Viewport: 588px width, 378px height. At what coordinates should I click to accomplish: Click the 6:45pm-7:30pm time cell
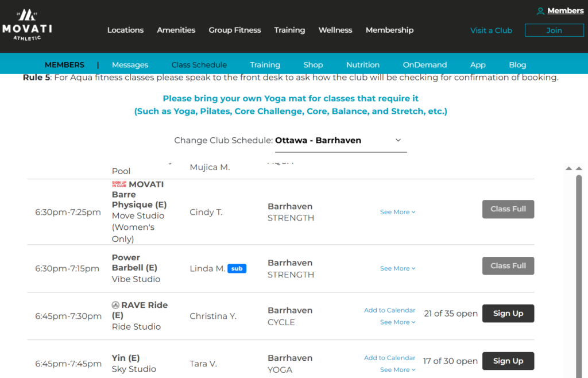pyautogui.click(x=68, y=316)
